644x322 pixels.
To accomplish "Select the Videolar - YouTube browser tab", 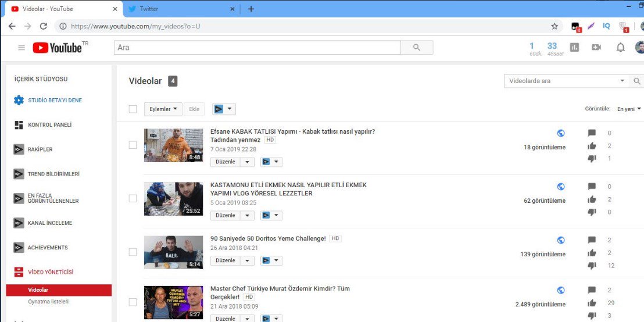I will point(64,9).
